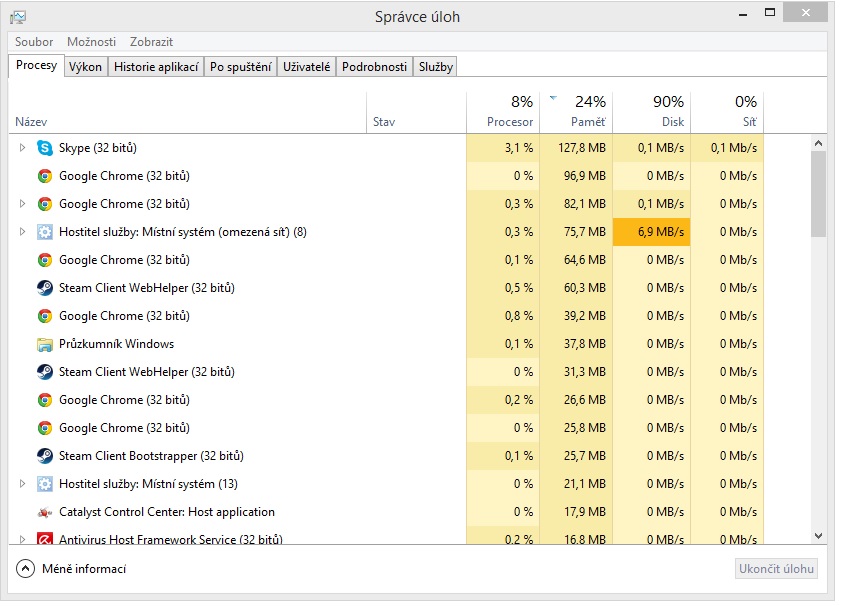Collapse view with Méně informací
Viewport: 842px width, 606px height.
click(x=71, y=569)
